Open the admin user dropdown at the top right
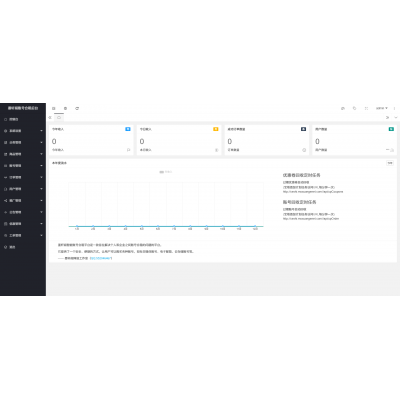 click(x=382, y=108)
